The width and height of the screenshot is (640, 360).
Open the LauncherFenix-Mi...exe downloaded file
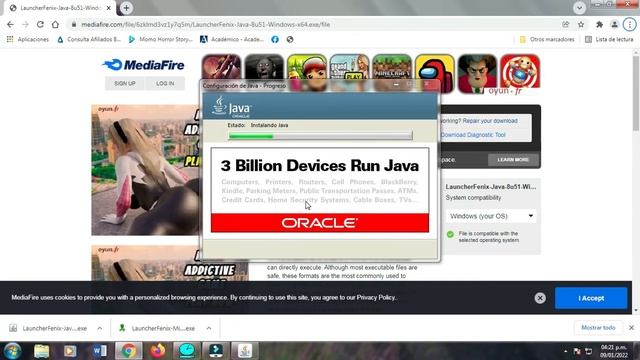157,328
